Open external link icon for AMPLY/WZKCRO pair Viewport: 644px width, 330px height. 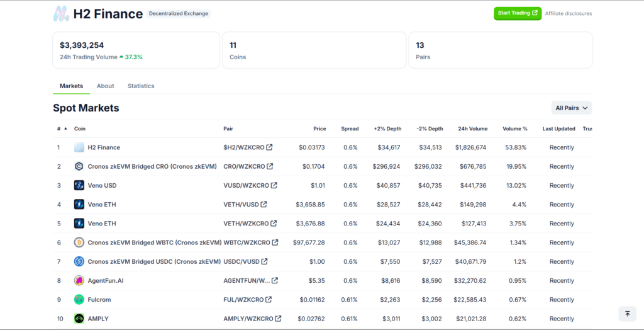tap(278, 319)
